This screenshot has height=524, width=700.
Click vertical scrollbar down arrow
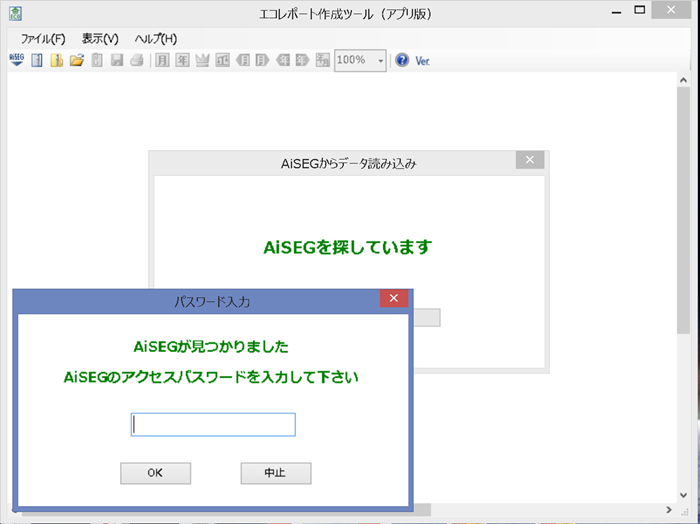(683, 495)
